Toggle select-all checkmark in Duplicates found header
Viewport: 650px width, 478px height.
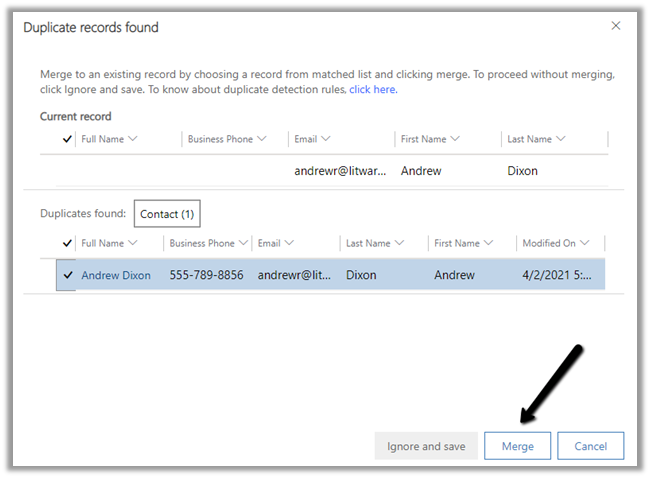pyautogui.click(x=67, y=243)
